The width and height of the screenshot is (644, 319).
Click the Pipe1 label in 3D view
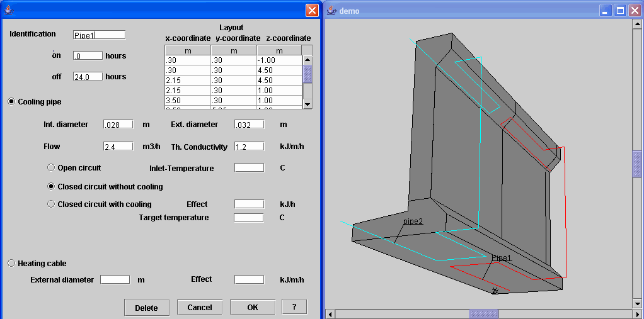[502, 258]
